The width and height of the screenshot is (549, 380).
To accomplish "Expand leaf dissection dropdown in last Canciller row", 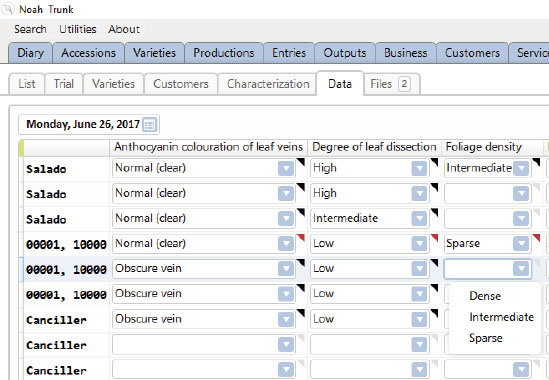I will (419, 369).
